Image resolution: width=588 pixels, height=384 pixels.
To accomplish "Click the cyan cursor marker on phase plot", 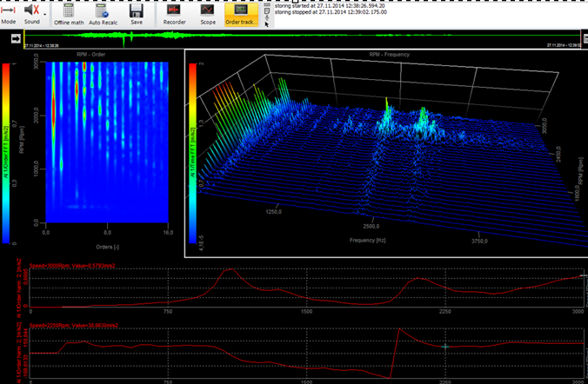I will (445, 347).
